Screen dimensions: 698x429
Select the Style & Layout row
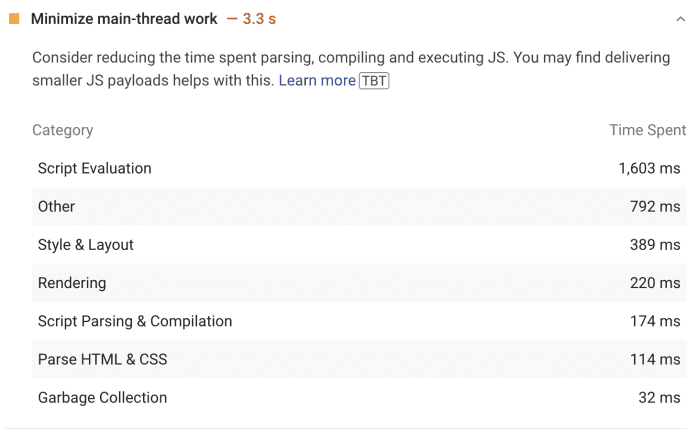pyautogui.click(x=86, y=244)
